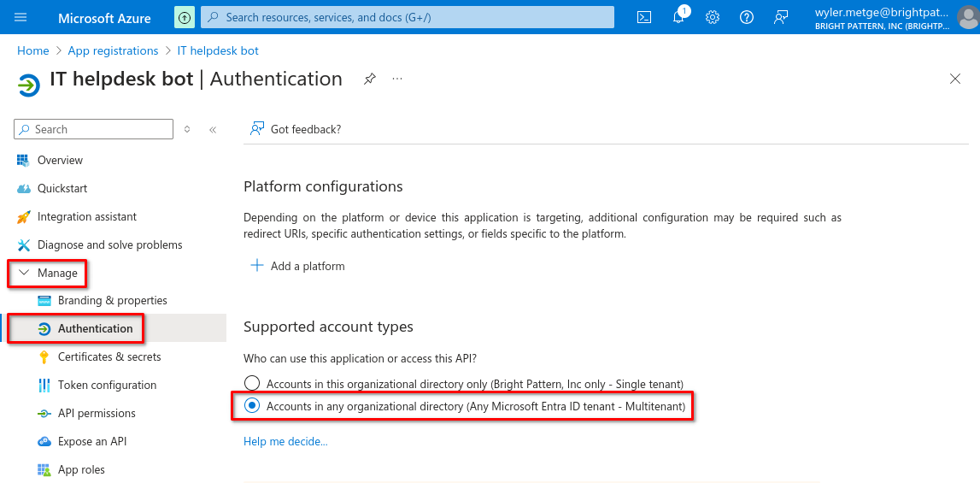Click the Overview grid icon
This screenshot has height=483, width=980.
[24, 160]
